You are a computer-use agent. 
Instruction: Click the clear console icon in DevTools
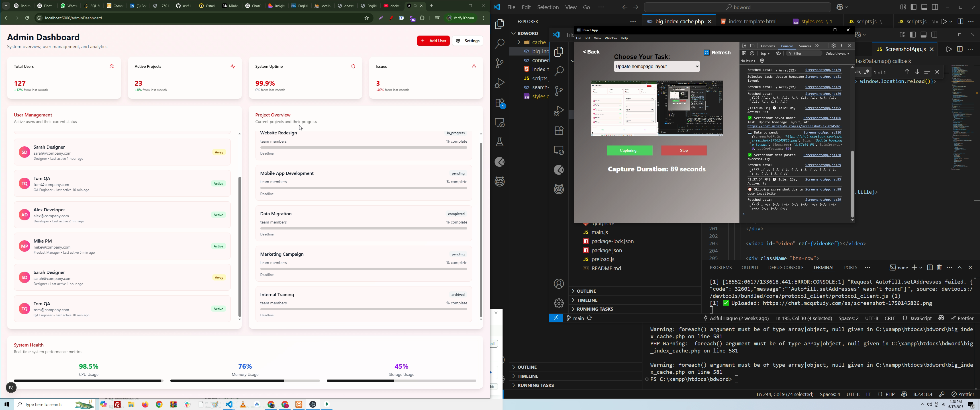[752, 54]
